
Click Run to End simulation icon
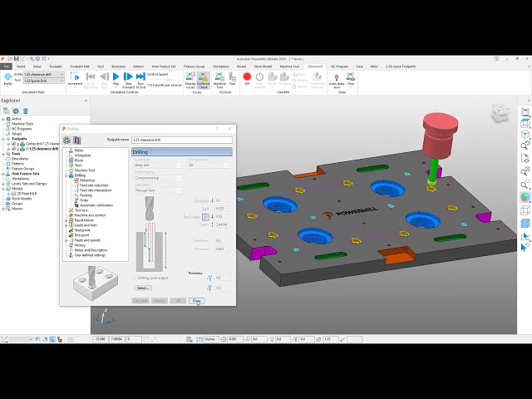pyautogui.click(x=140, y=81)
